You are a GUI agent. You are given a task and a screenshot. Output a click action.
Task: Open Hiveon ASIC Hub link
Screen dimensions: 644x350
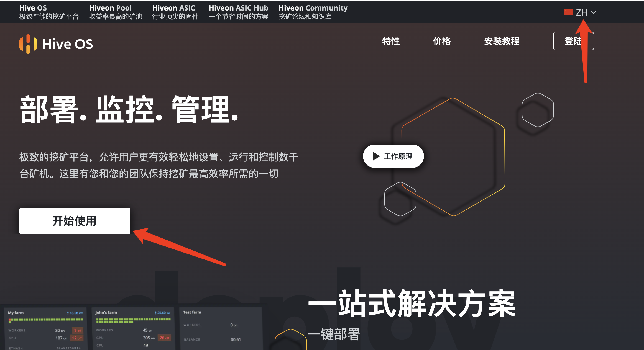pos(238,12)
